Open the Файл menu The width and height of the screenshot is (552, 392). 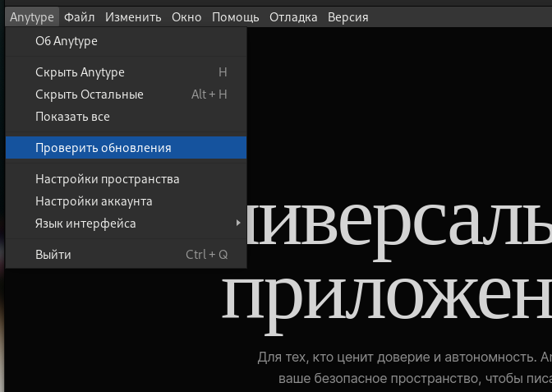point(79,17)
